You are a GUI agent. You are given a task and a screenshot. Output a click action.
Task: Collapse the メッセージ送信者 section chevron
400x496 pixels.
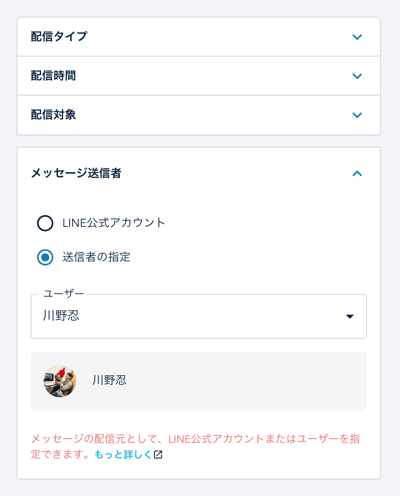[357, 173]
